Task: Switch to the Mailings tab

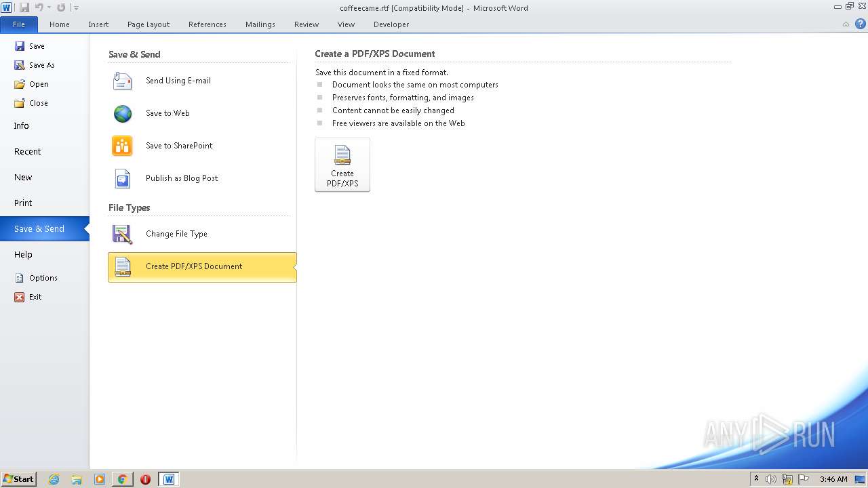Action: point(260,24)
